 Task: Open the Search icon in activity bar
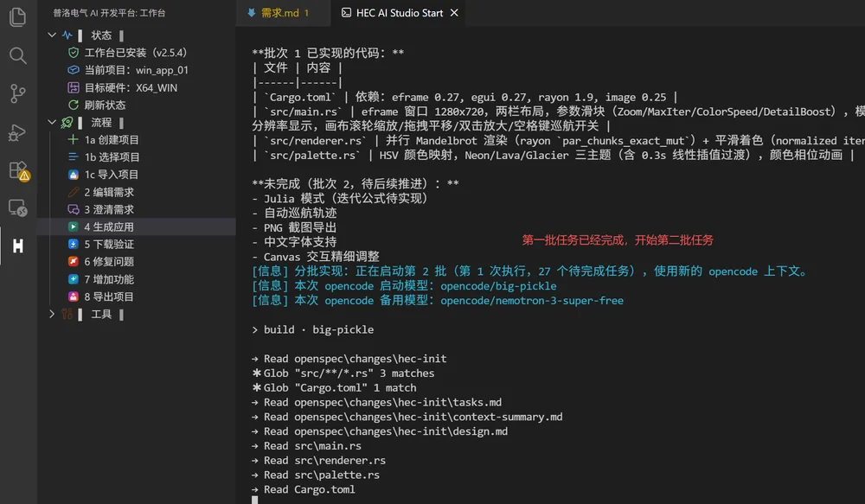click(17, 55)
